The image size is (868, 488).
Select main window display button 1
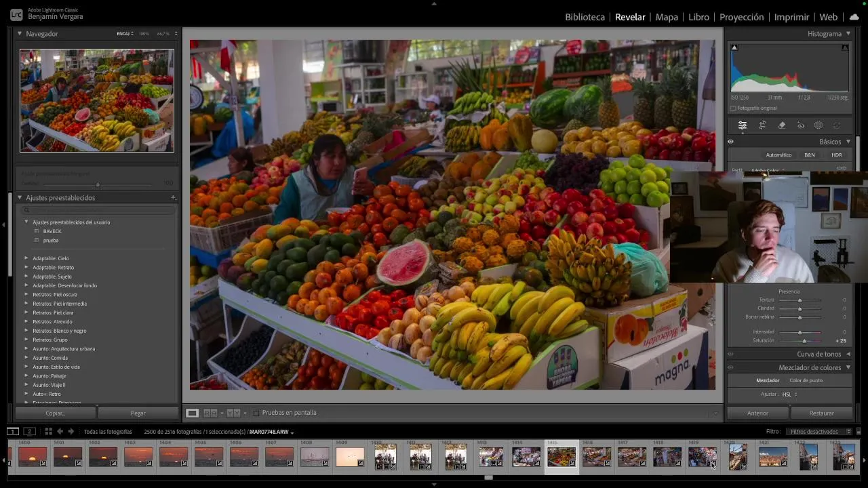click(x=13, y=431)
